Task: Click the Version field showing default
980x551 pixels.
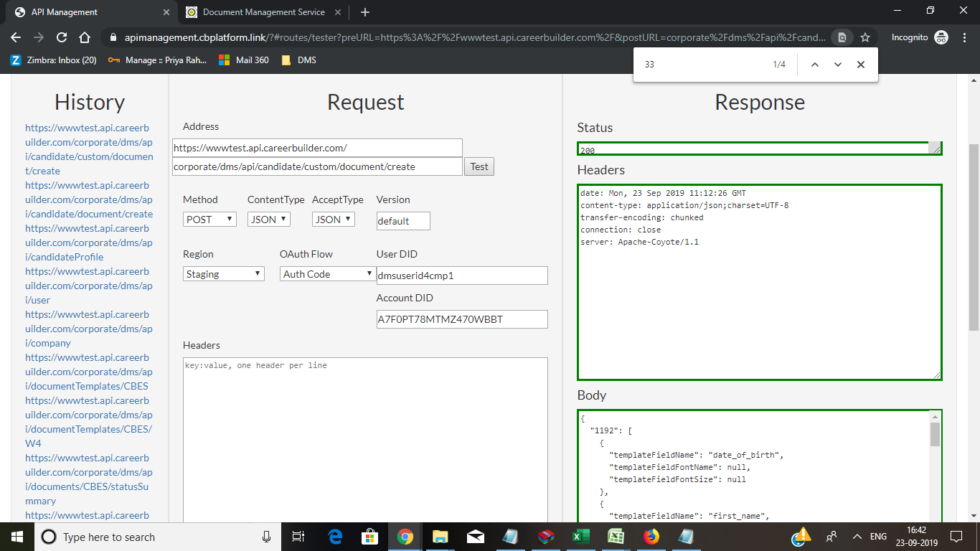Action: tap(403, 221)
